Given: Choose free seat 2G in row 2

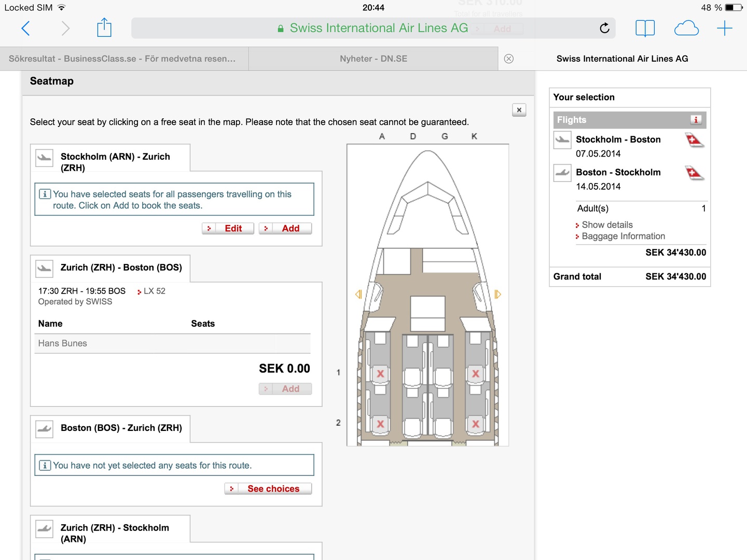Looking at the screenshot, I should pos(443,427).
